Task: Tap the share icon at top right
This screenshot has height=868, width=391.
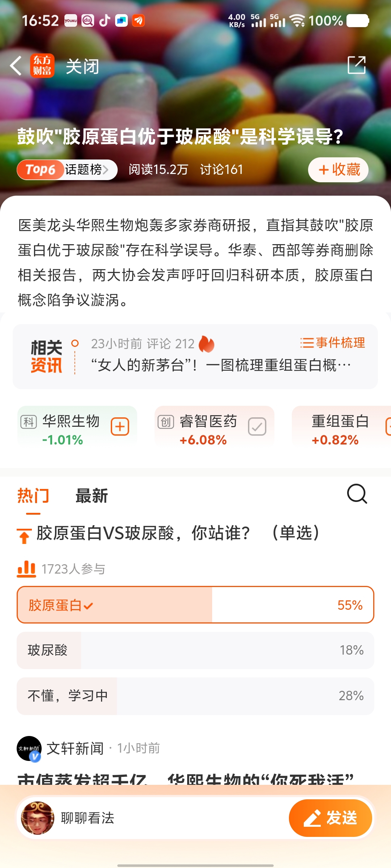Action: click(x=357, y=65)
